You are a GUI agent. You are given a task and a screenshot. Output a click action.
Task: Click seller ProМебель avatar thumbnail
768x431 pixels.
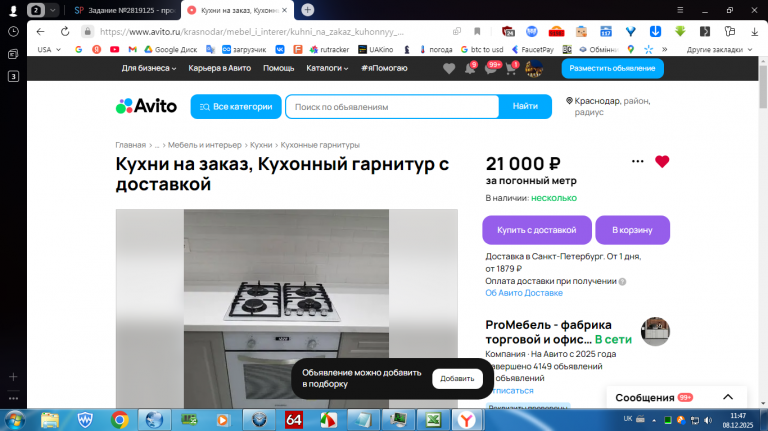click(655, 331)
